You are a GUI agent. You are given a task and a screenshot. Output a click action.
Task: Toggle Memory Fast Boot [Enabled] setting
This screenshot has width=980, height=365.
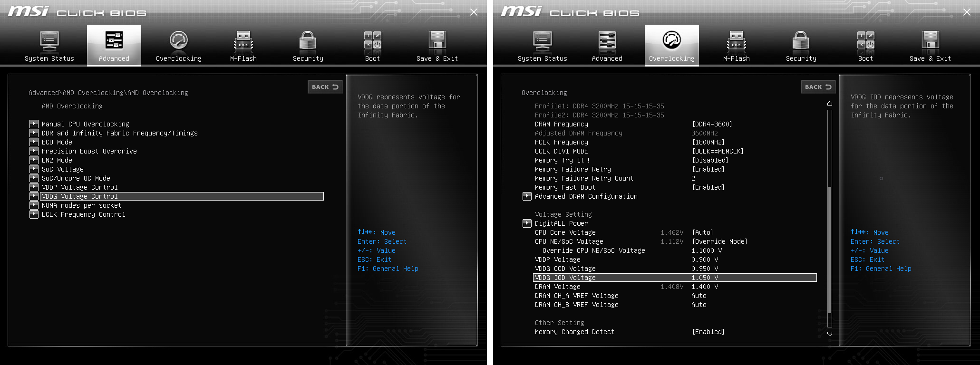click(x=708, y=187)
